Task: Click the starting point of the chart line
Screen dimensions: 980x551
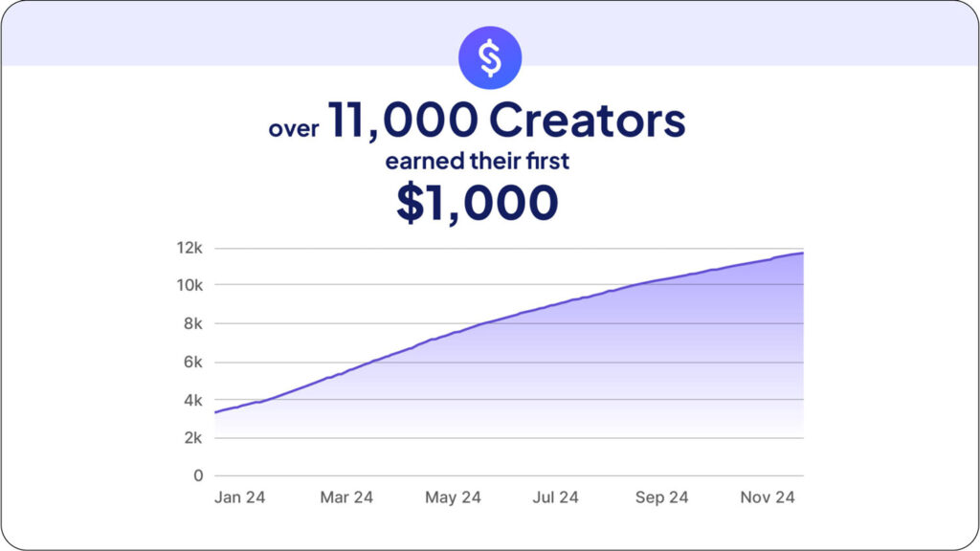Action: (x=215, y=412)
